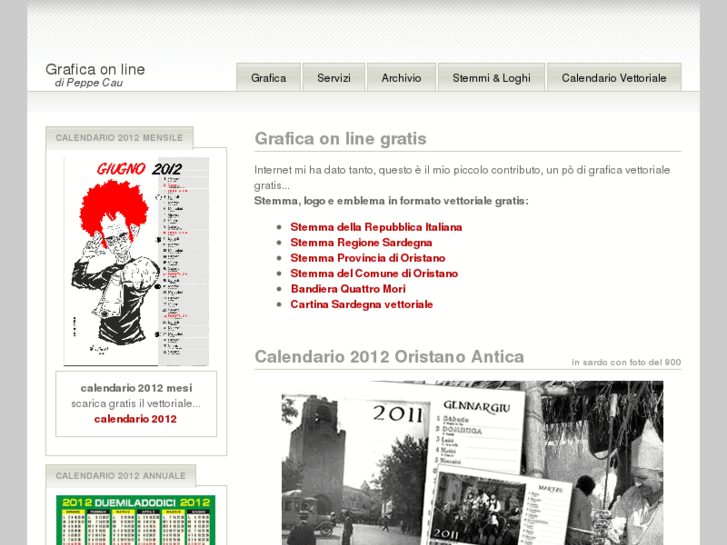
Task: Open Stemma della Repubblica Italiana link
Action: pos(376,227)
